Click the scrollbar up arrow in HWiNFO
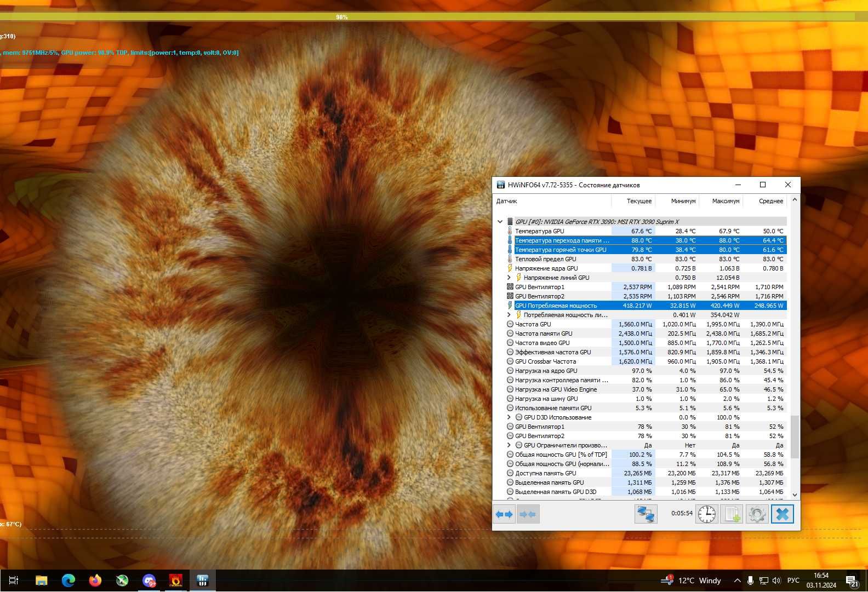868x592 pixels. tap(795, 200)
